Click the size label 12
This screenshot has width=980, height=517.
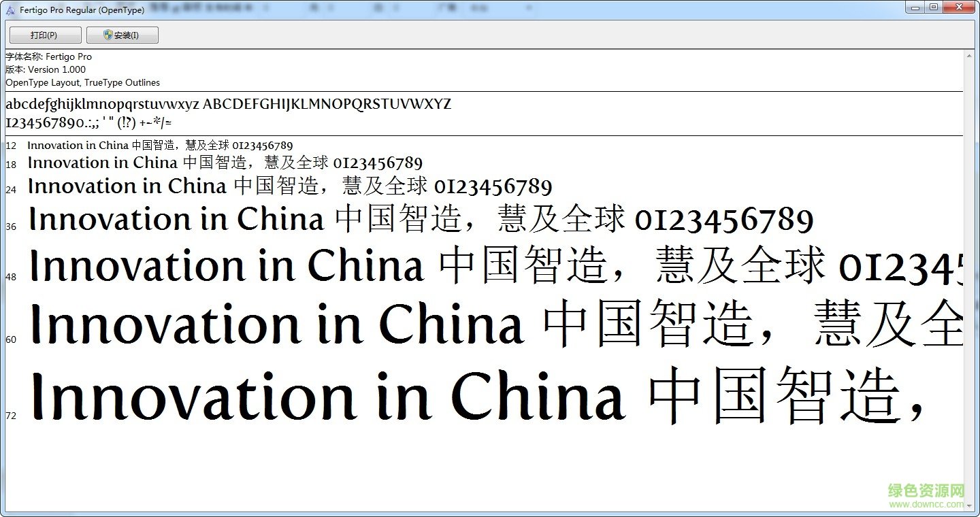(x=11, y=146)
